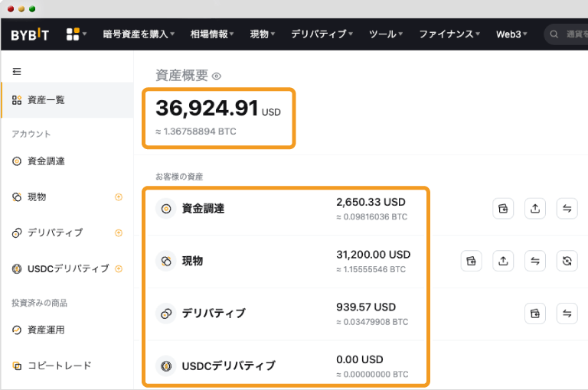Viewport: 588px width, 390px height.
Task: Collapse the sidebar with the menu icon
Action: [x=17, y=71]
